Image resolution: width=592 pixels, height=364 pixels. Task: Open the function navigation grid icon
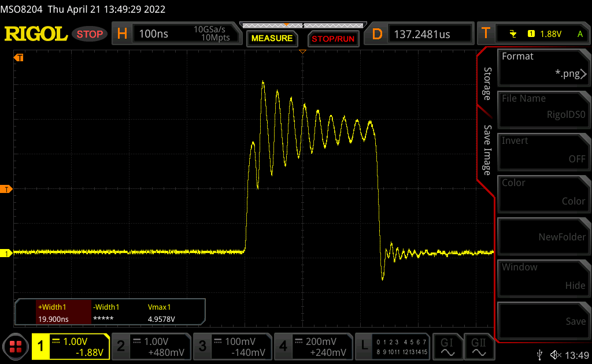coord(16,346)
